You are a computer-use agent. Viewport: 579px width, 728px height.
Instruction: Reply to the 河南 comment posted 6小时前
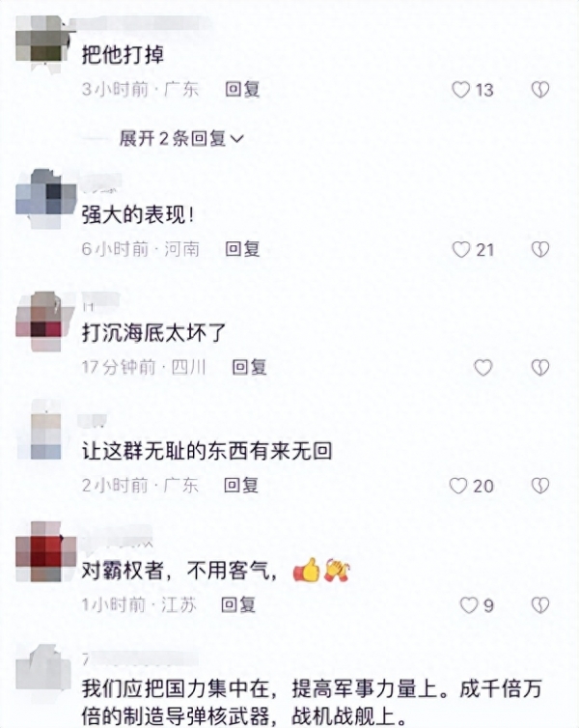pos(242,249)
